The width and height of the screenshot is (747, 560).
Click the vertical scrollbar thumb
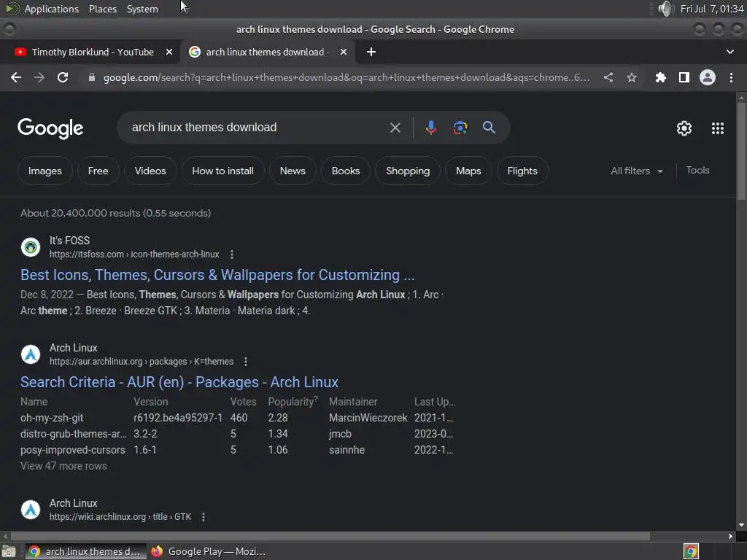click(741, 151)
